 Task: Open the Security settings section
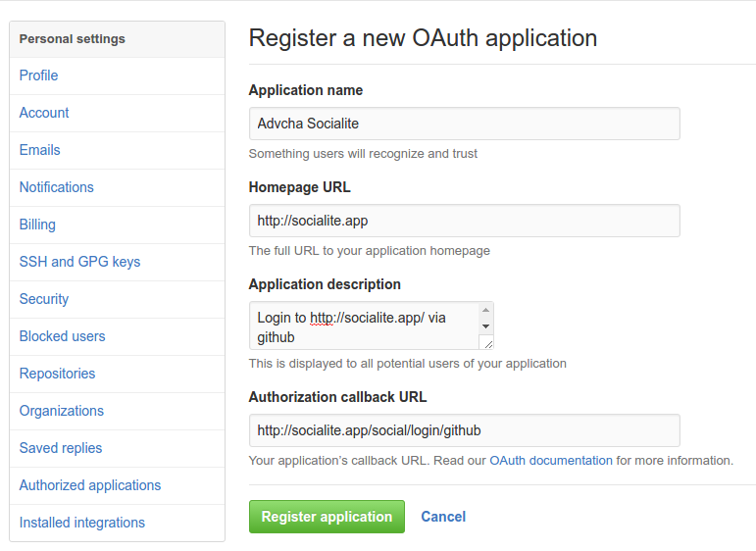coord(44,299)
